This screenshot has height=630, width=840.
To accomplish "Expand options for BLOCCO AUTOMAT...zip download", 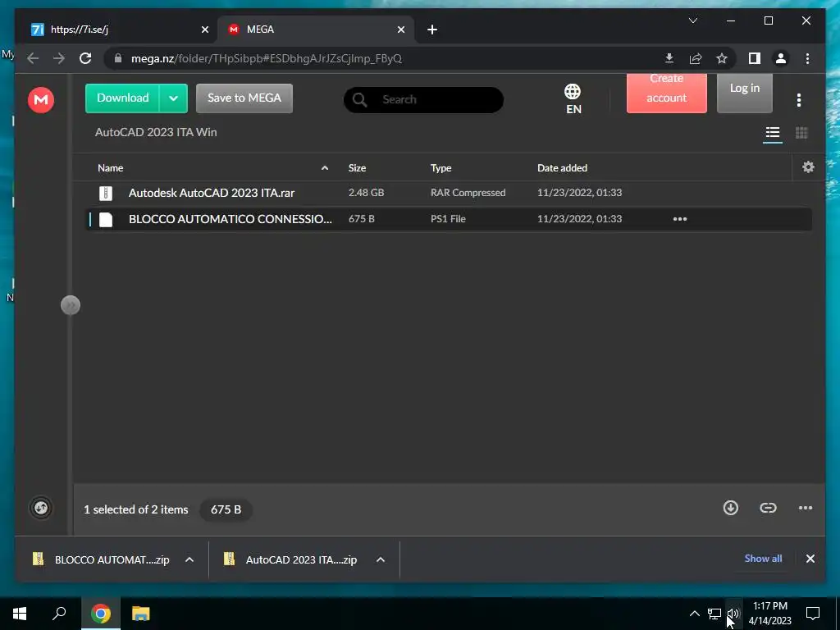I will pos(189,559).
